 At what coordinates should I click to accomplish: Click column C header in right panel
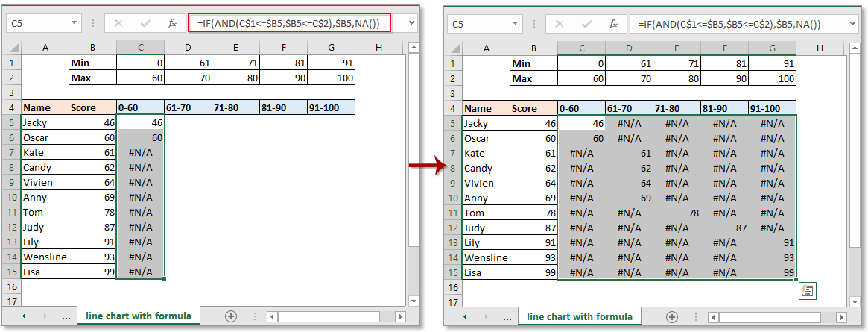(581, 48)
